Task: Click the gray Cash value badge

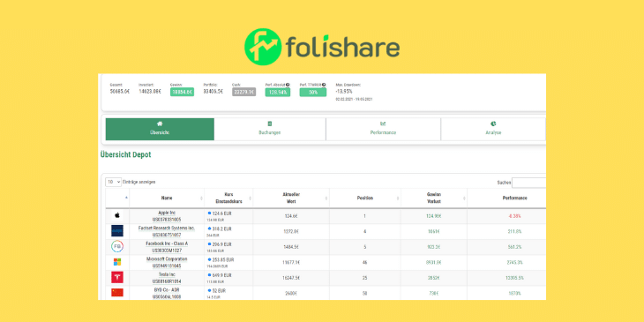Action: [x=243, y=92]
